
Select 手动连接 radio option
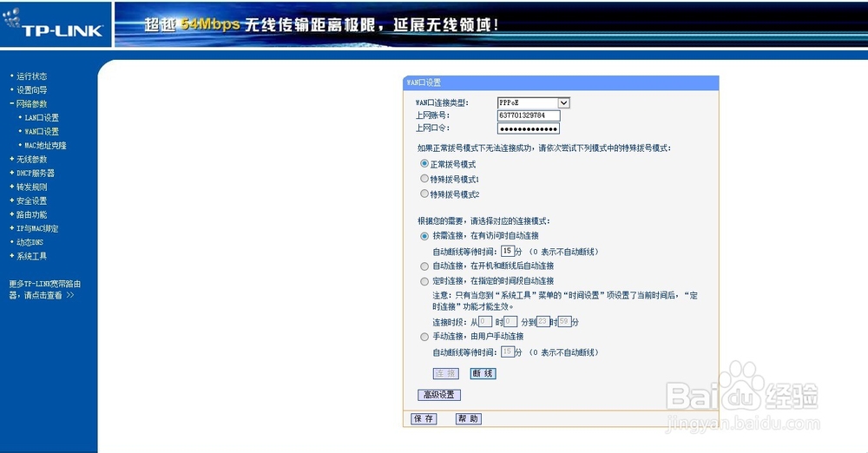[424, 337]
